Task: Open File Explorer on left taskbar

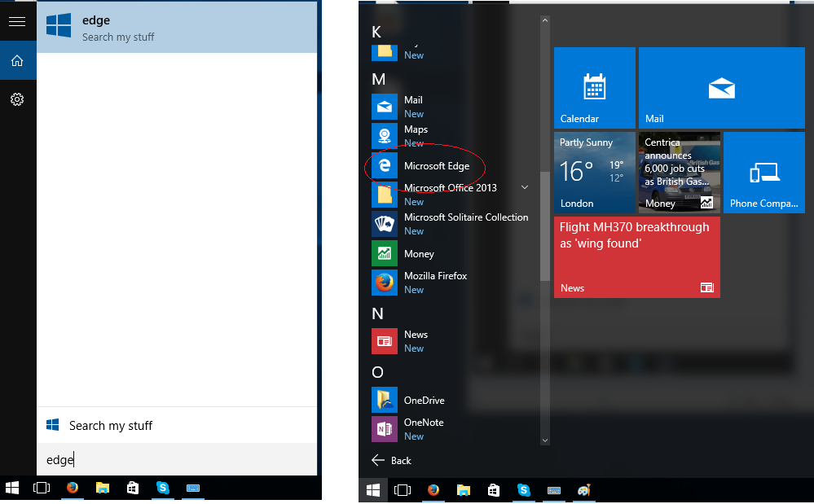Action: pyautogui.click(x=103, y=488)
